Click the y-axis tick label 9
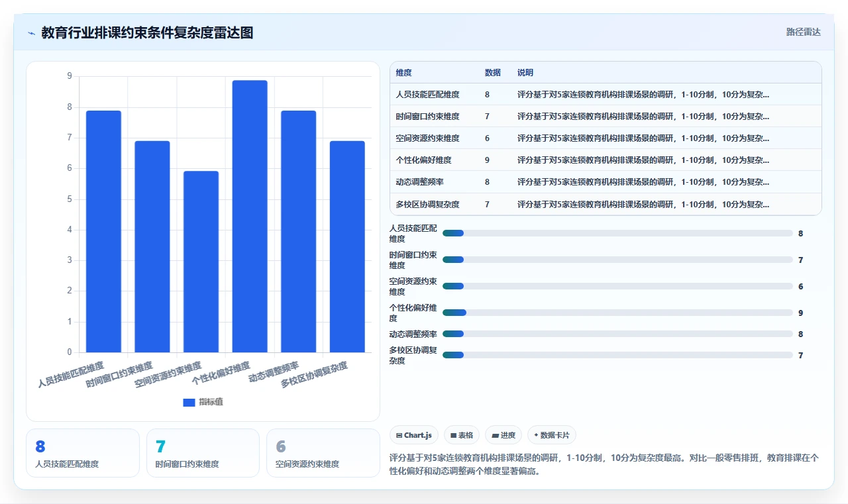 pos(70,76)
